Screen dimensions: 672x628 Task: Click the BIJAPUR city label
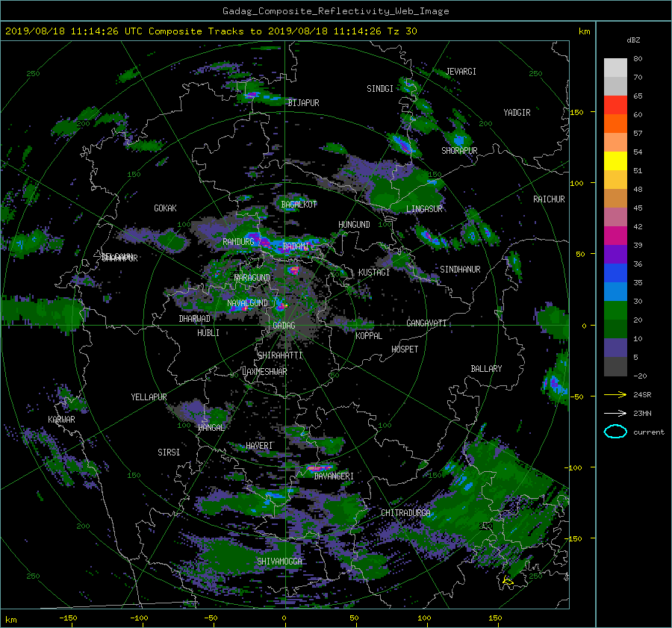[x=303, y=103]
